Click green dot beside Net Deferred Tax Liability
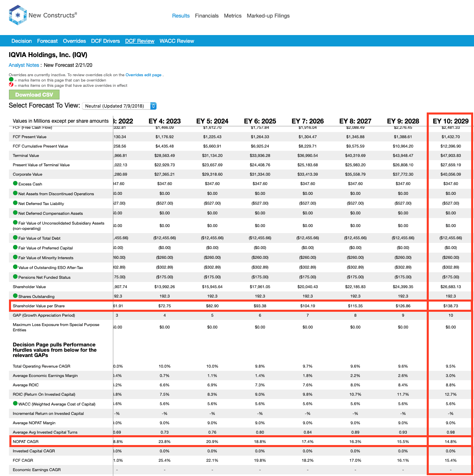Image resolution: width=474 pixels, height=476 pixels. pos(15,203)
